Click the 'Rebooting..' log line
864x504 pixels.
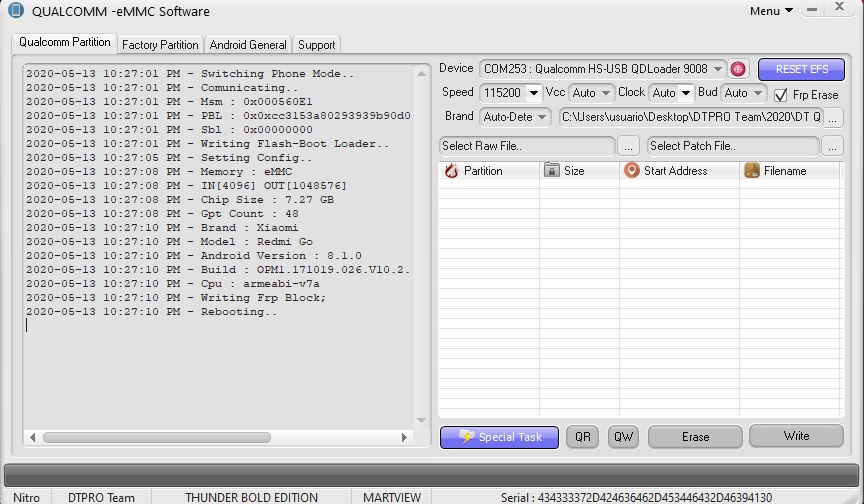pos(151,312)
